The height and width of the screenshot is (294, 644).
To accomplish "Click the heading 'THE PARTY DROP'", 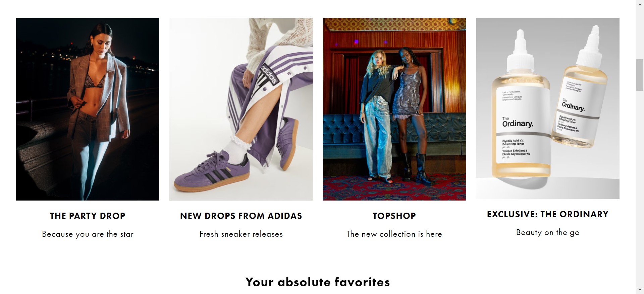I will [88, 216].
